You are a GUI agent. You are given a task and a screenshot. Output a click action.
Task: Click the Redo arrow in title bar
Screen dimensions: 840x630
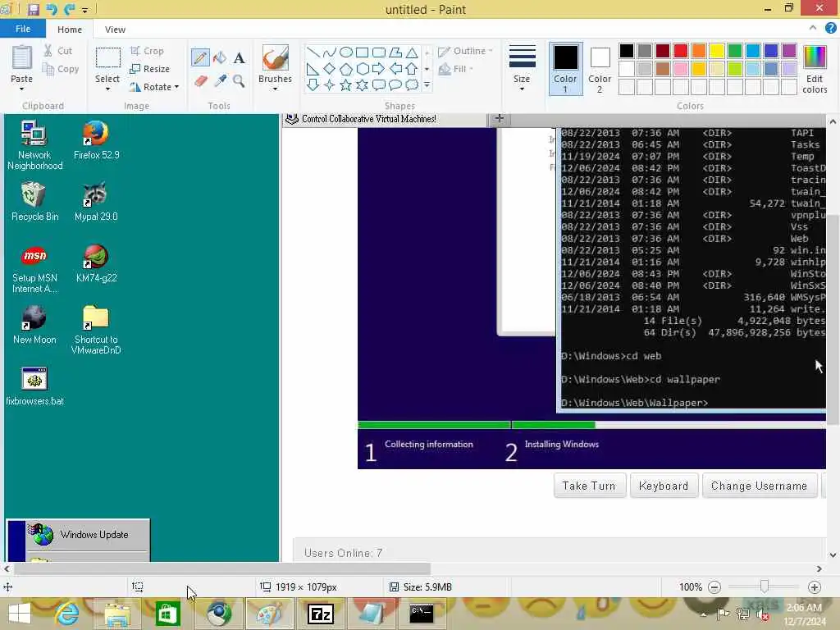69,9
